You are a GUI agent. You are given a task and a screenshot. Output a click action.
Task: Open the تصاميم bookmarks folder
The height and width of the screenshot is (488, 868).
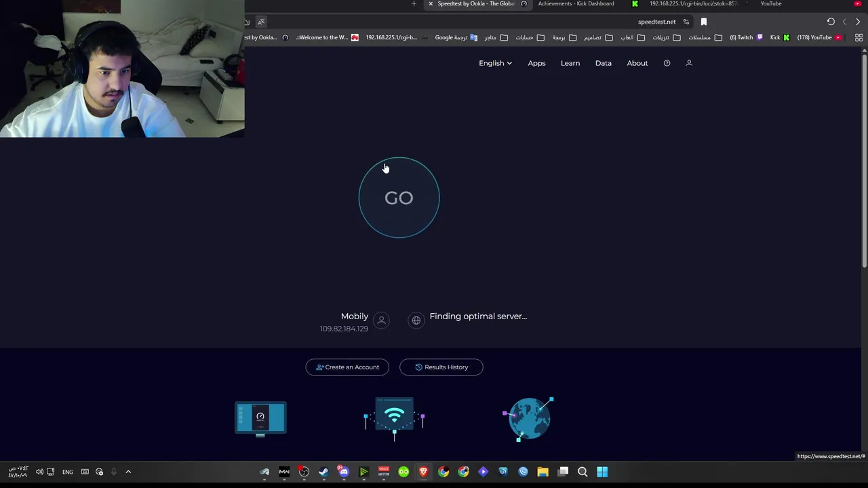[597, 37]
